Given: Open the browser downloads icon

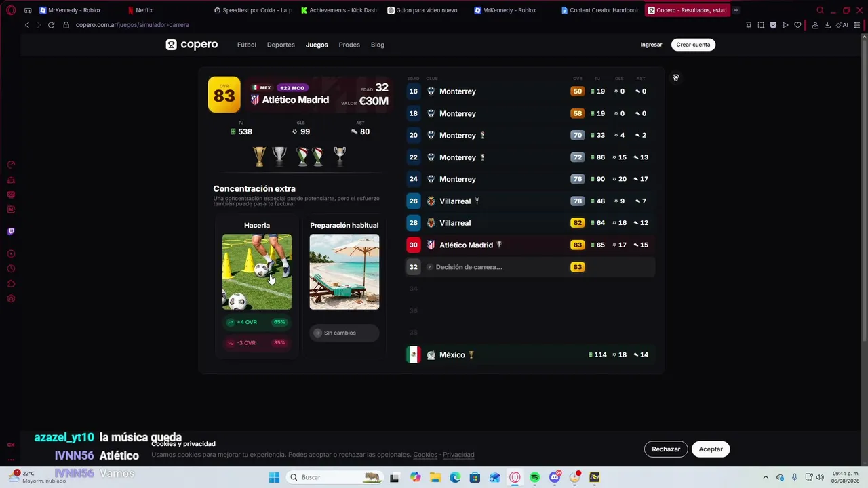Looking at the screenshot, I should (827, 25).
